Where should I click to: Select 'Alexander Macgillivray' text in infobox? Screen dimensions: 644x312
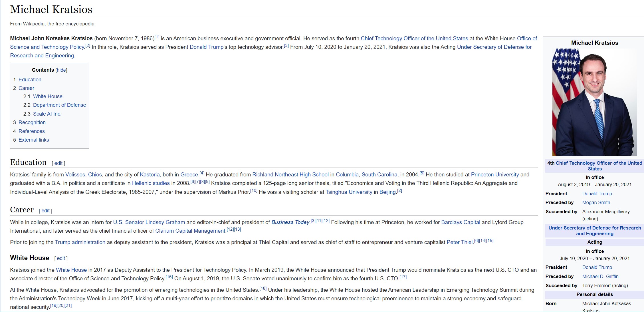tap(606, 212)
